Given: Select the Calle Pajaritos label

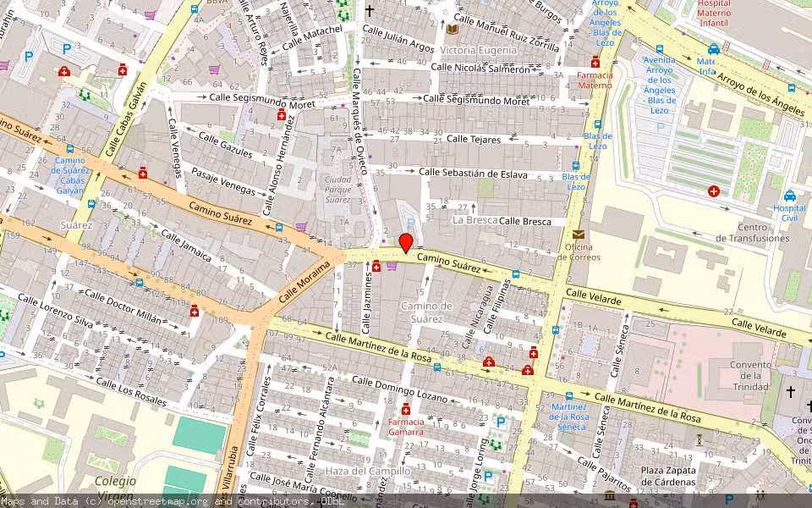Looking at the screenshot, I should point(604,474).
